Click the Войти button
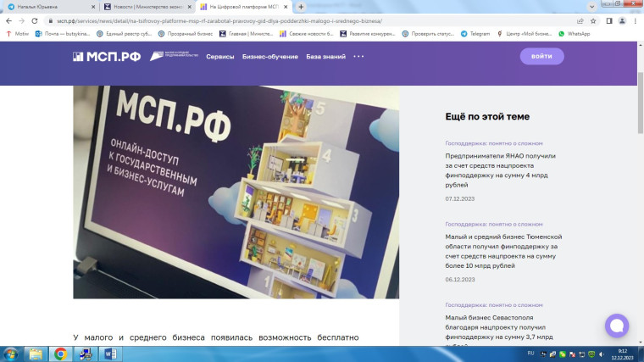This screenshot has height=362, width=644. [x=541, y=56]
